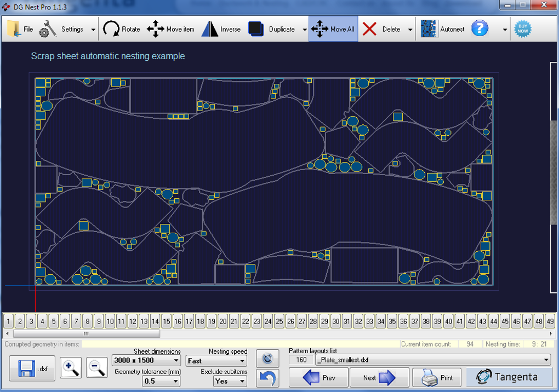Click the blue Help question mark icon
The width and height of the screenshot is (559, 392).
480,28
